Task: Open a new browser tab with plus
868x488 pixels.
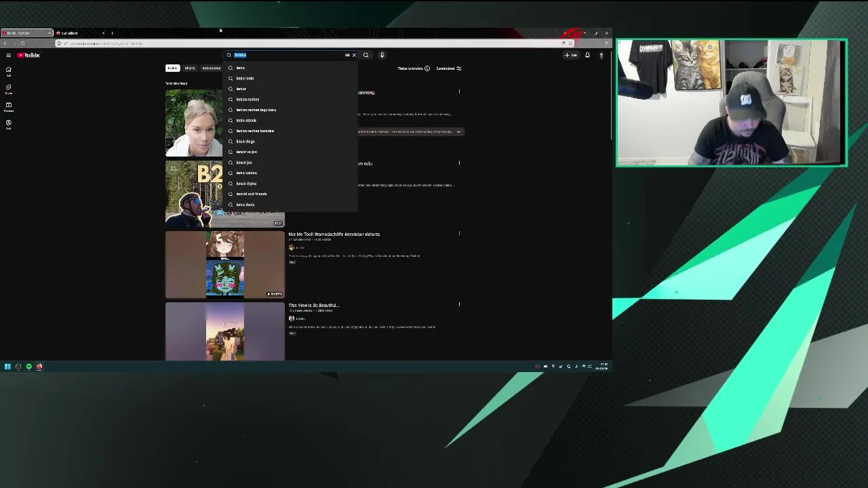Action: pos(112,33)
